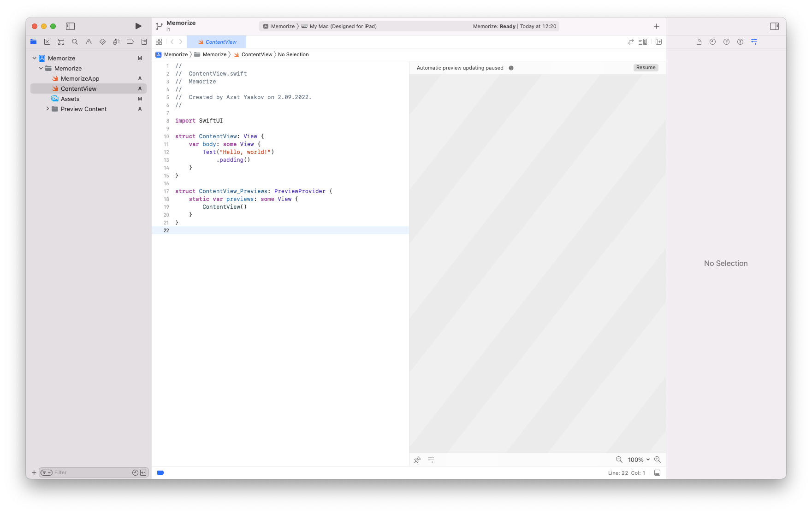Select ContentView file in navigator
This screenshot has height=513, width=812.
[89, 88]
